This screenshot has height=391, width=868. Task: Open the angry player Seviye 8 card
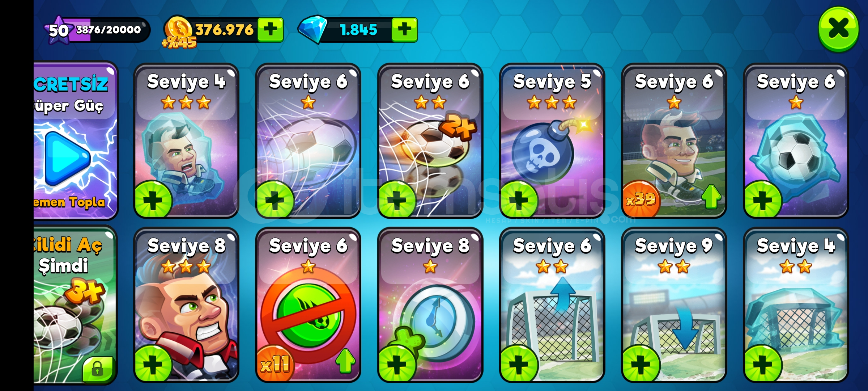click(x=186, y=305)
